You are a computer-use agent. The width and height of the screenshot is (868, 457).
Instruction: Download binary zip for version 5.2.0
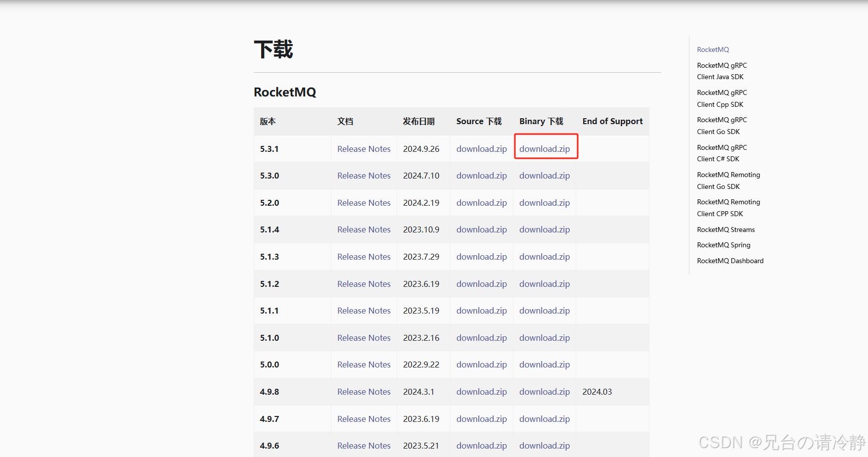point(545,203)
